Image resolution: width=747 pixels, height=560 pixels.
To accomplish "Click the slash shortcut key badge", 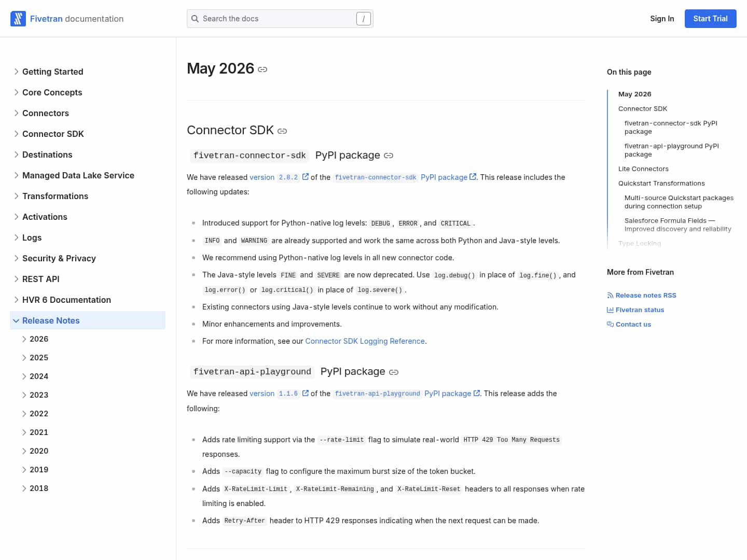I will (364, 19).
